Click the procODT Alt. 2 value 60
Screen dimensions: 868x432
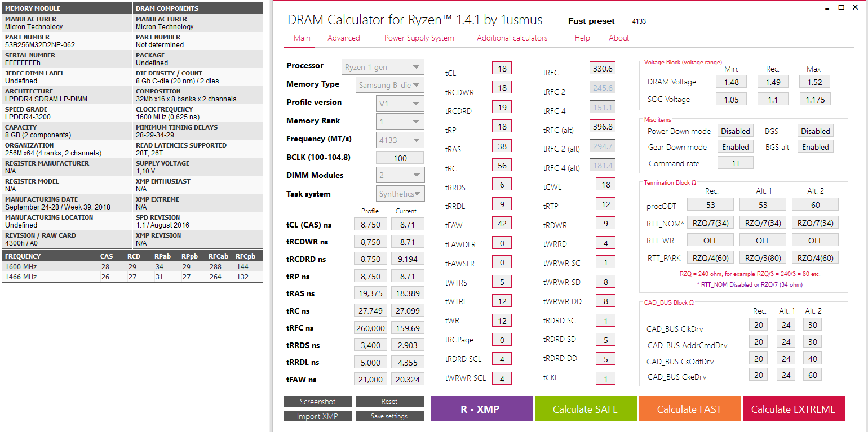pyautogui.click(x=815, y=204)
